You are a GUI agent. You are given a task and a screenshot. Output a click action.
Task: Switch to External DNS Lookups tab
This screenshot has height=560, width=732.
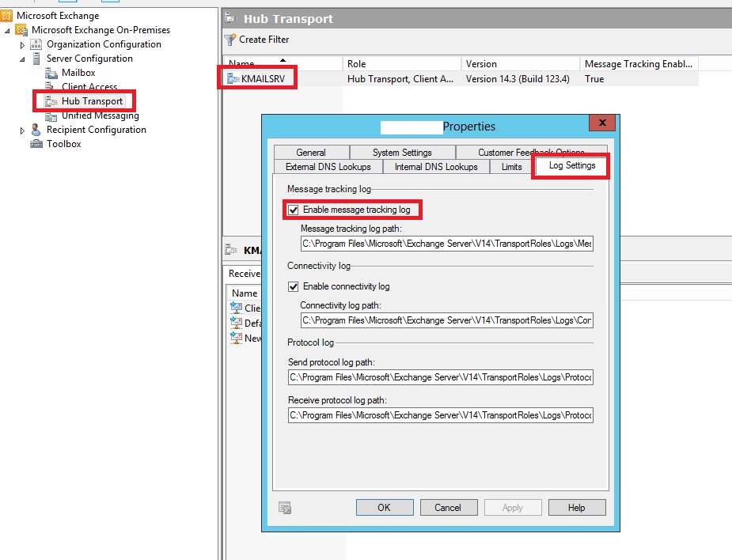(x=328, y=167)
